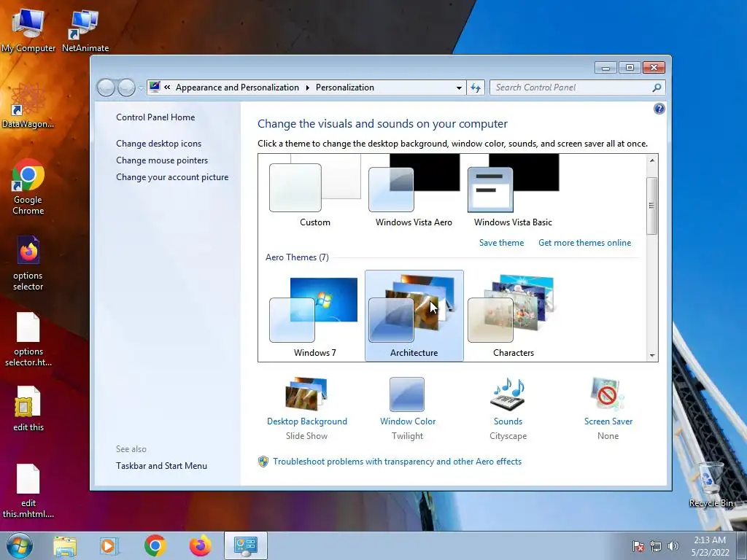
Task: Open the Action Center flag tray icon
Action: point(638,546)
